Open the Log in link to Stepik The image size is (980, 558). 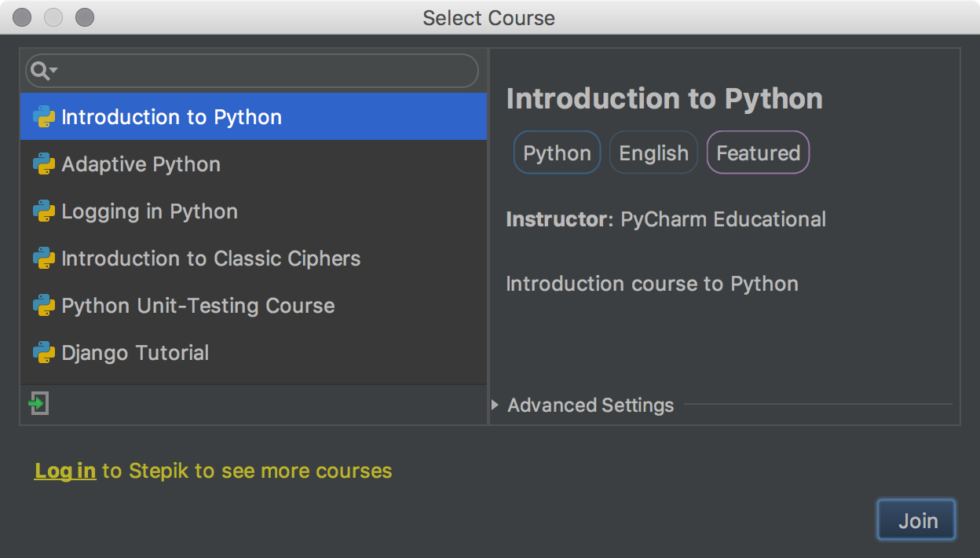pyautogui.click(x=65, y=471)
